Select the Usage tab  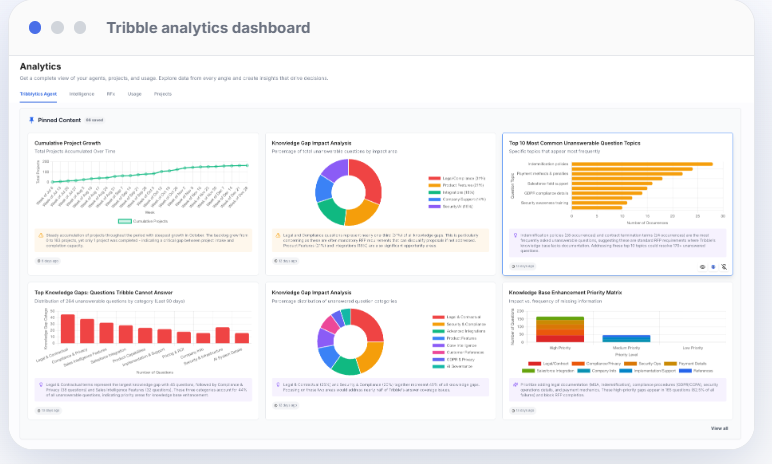coord(134,94)
